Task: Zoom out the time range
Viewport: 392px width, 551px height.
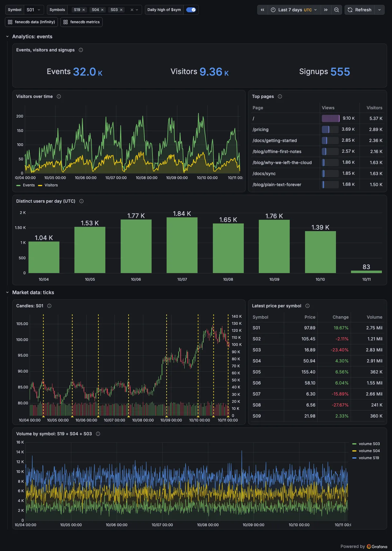Action: point(337,10)
